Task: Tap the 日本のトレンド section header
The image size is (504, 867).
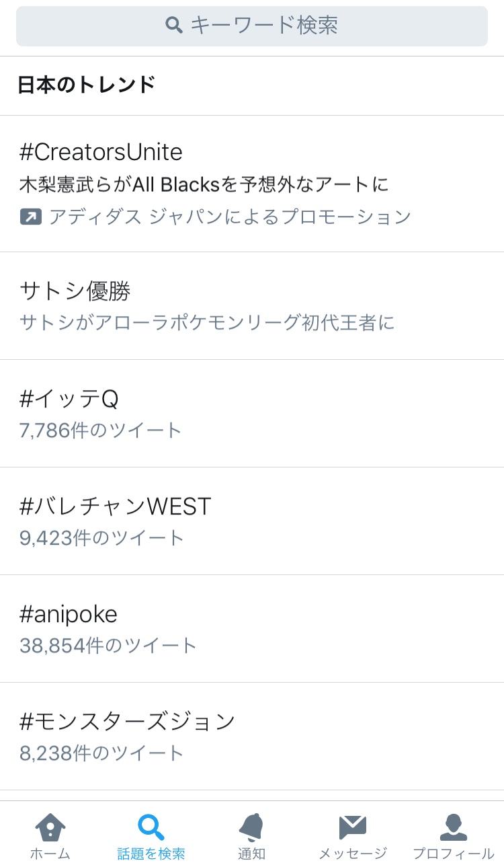Action: pyautogui.click(x=87, y=85)
